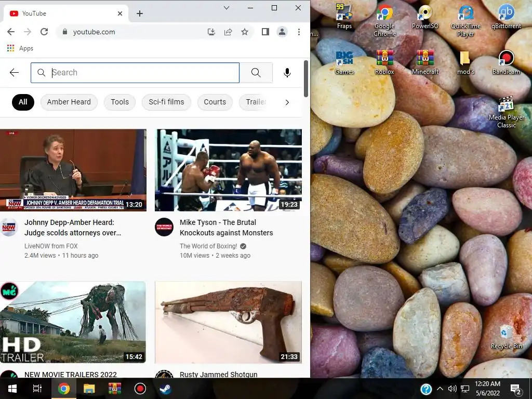Open a new browser tab
Viewport: 532px width, 399px height.
(x=140, y=14)
